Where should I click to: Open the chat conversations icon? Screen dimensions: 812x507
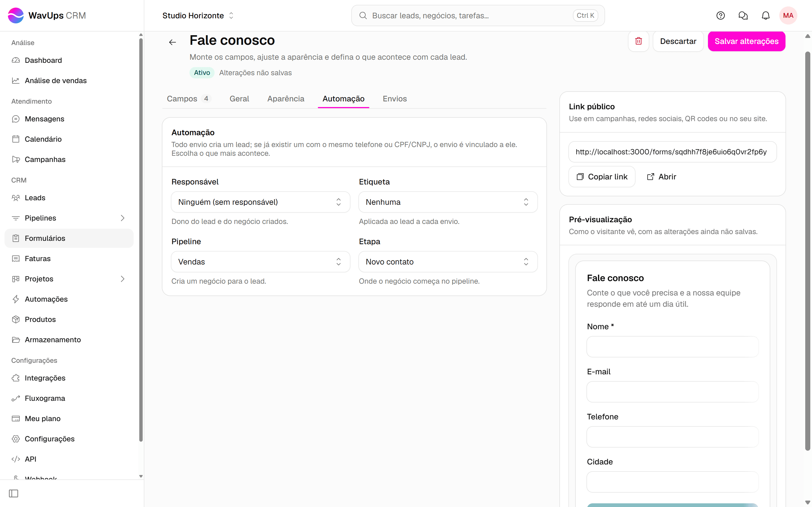pyautogui.click(x=743, y=15)
